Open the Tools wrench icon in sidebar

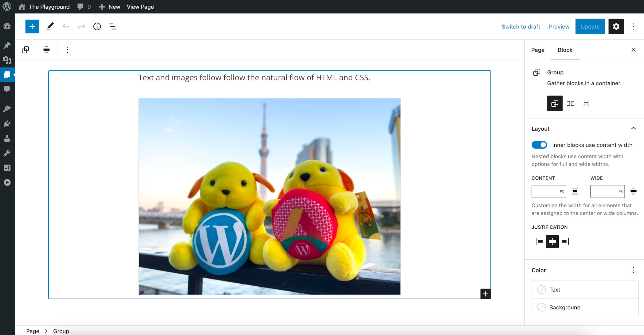[7, 153]
